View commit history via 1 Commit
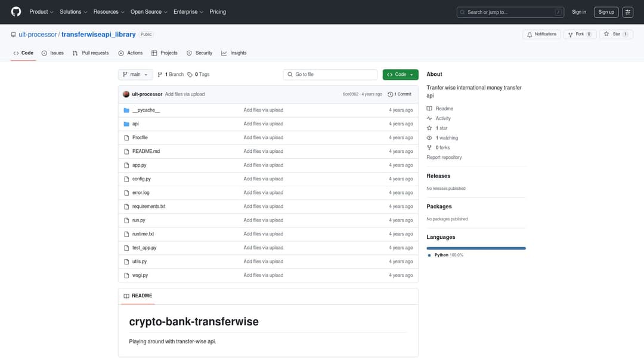This screenshot has width=644, height=363. pyautogui.click(x=400, y=94)
